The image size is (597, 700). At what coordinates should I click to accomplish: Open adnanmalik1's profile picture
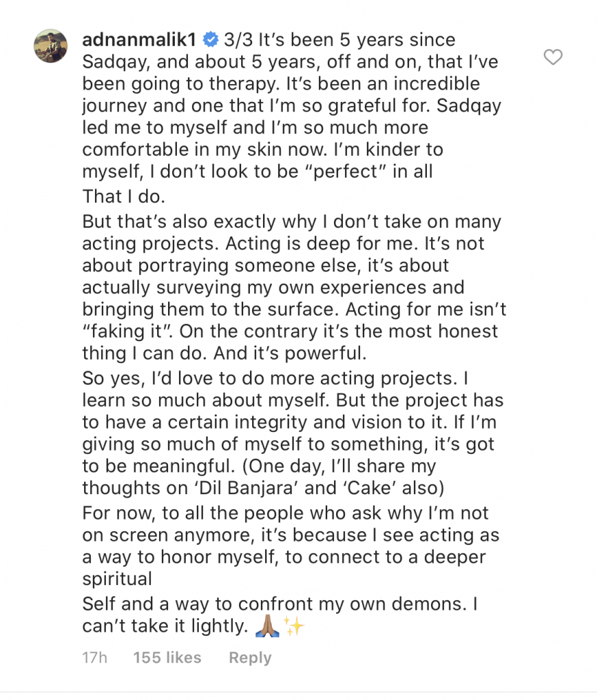click(x=51, y=46)
